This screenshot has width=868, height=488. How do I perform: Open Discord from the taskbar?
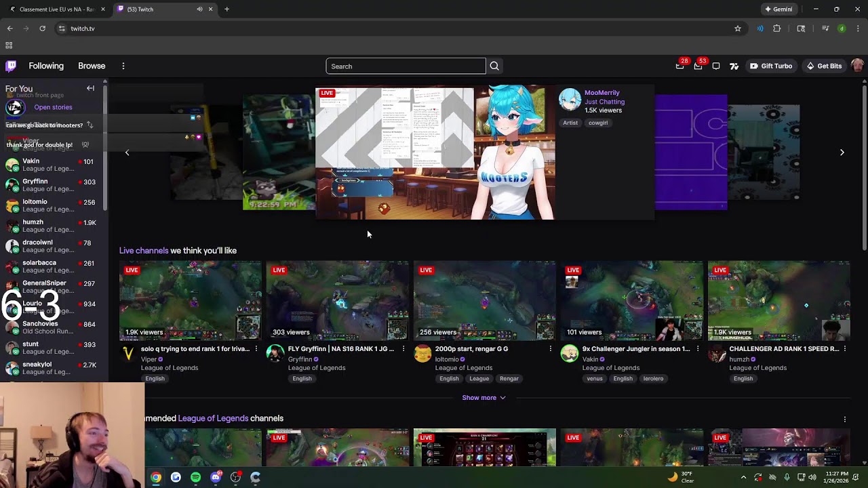(216, 477)
